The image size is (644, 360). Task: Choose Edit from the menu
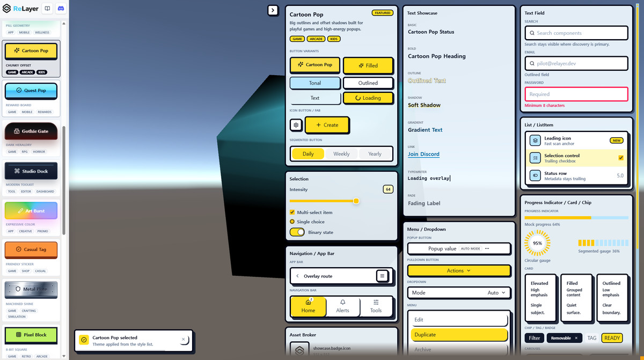point(459,319)
